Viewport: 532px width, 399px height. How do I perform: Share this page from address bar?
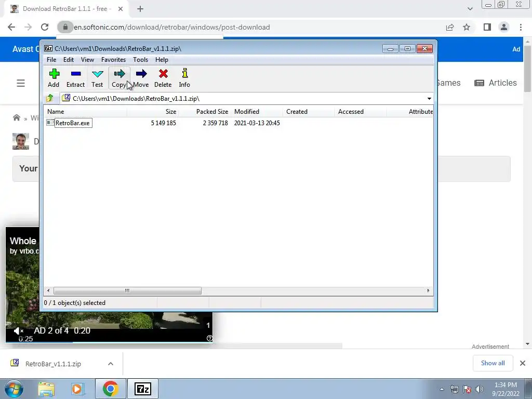tap(450, 27)
